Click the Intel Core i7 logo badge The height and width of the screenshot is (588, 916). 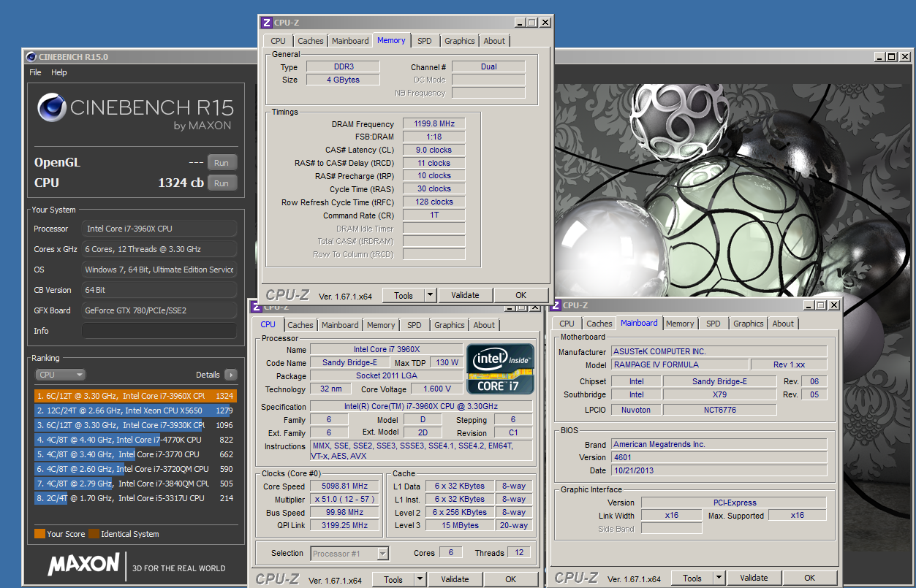(501, 368)
